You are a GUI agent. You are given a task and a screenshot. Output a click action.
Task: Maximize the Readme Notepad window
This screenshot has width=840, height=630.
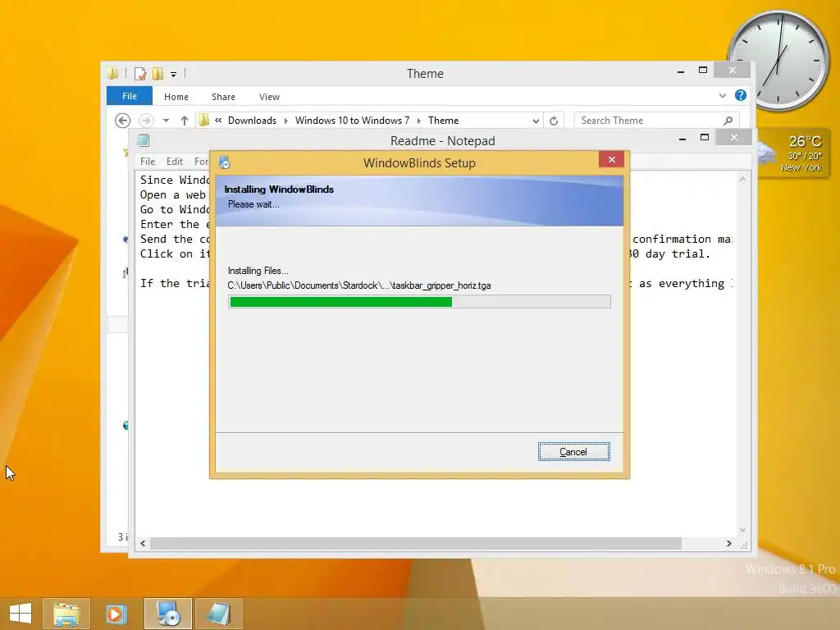click(x=705, y=138)
